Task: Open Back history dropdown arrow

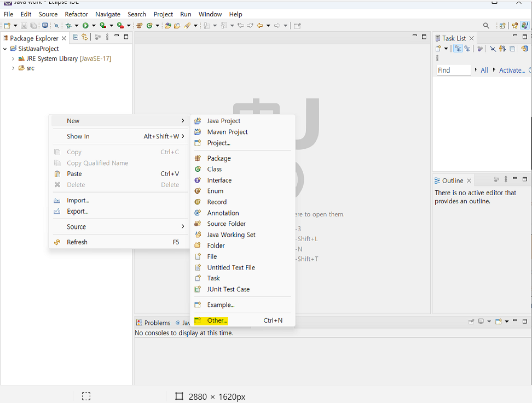Action: (268, 25)
